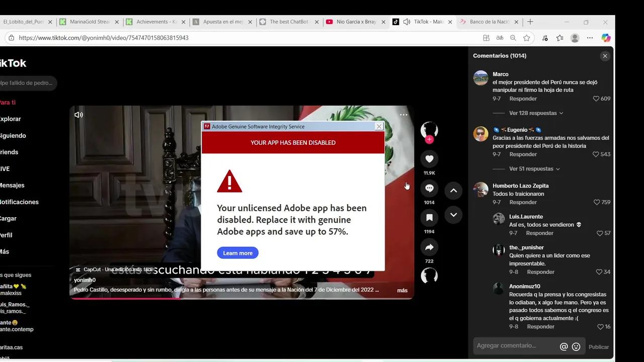Open the Para ti feed
Viewport: 644px width, 362px height.
point(8,102)
